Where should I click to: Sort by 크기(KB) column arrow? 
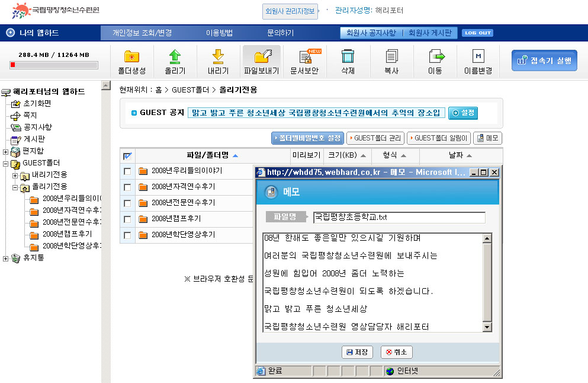(x=364, y=156)
